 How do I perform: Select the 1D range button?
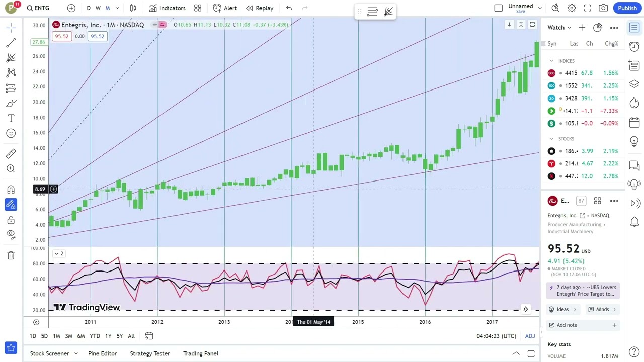(x=33, y=336)
